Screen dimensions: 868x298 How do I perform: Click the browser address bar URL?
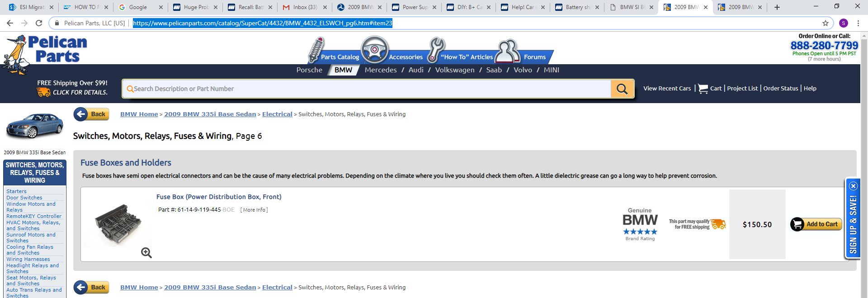click(x=263, y=23)
